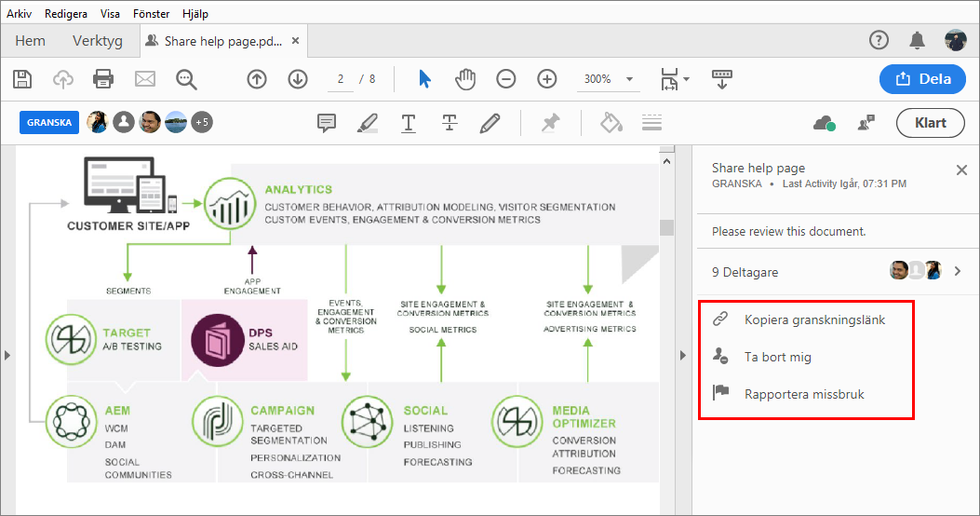Viewport: 980px width, 516px height.
Task: Switch to the Verktyg tab
Action: (x=98, y=41)
